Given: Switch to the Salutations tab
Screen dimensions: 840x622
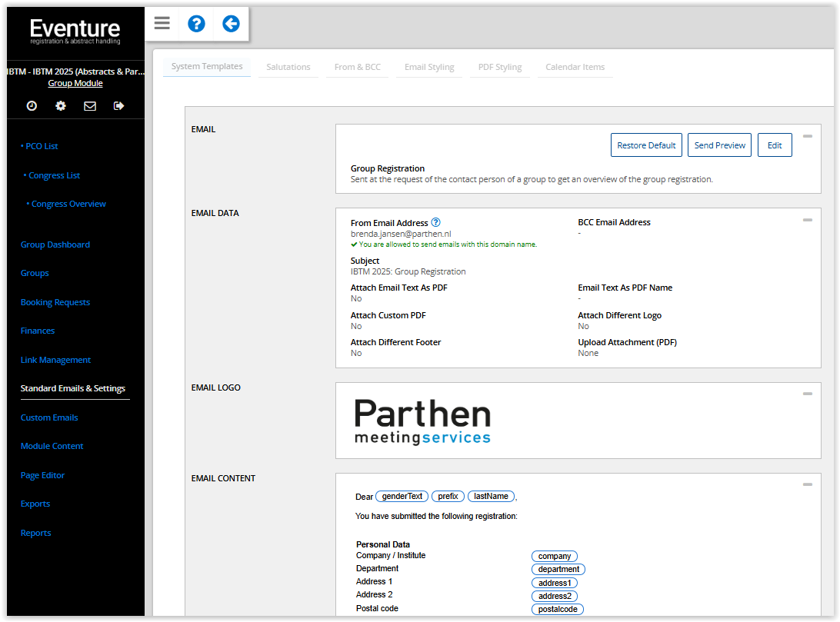Looking at the screenshot, I should click(288, 67).
